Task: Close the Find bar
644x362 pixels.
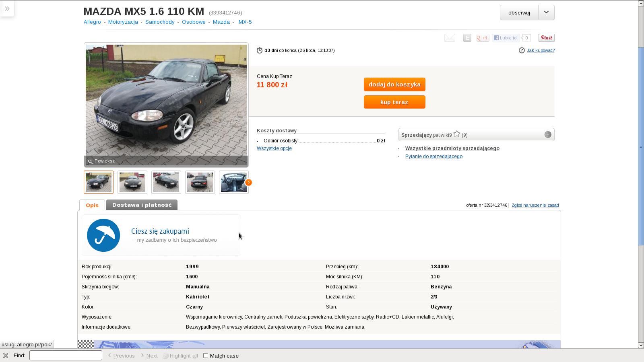Action: pyautogui.click(x=6, y=356)
